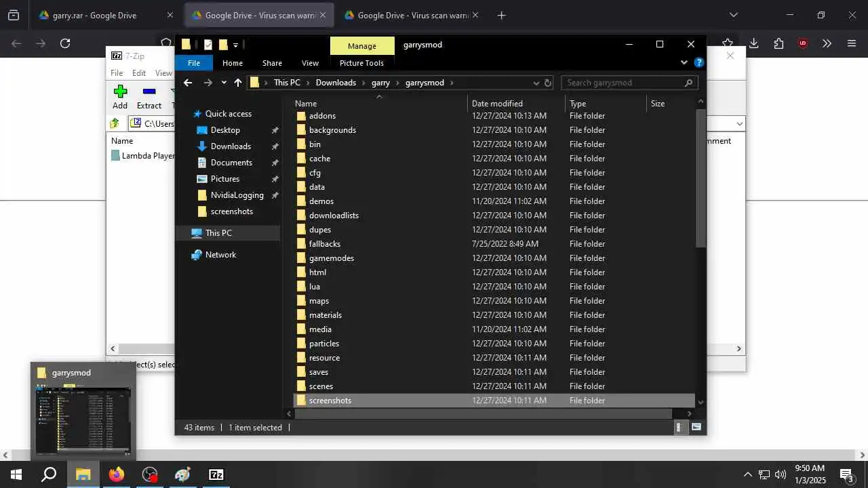Click the taskbar clock

pyautogui.click(x=810, y=474)
